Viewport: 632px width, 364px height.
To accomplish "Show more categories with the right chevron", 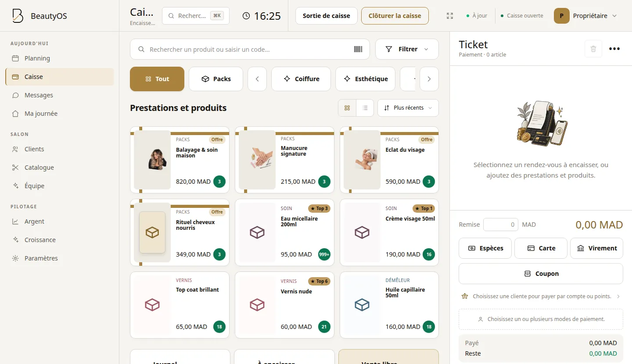I will tap(429, 79).
